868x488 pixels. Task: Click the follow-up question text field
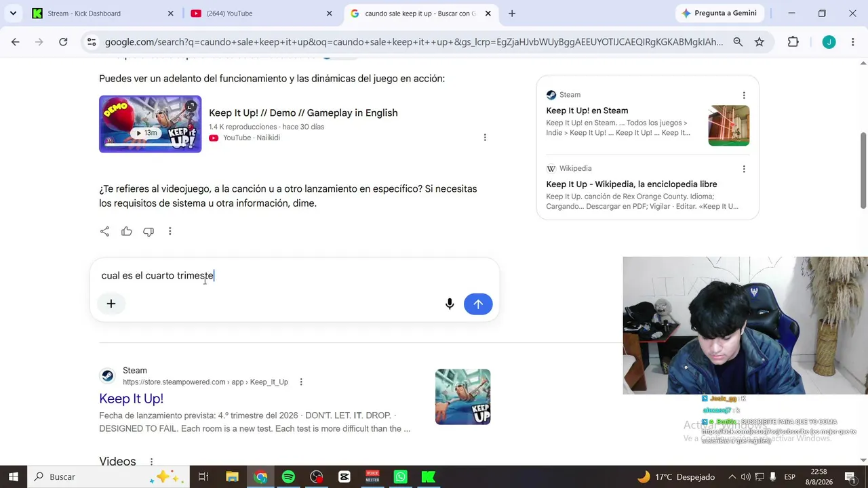295,276
